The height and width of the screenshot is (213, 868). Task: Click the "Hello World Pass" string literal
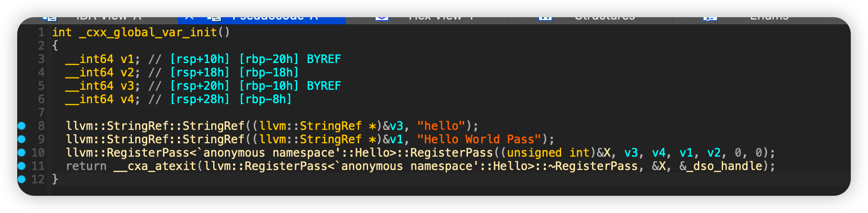click(479, 139)
